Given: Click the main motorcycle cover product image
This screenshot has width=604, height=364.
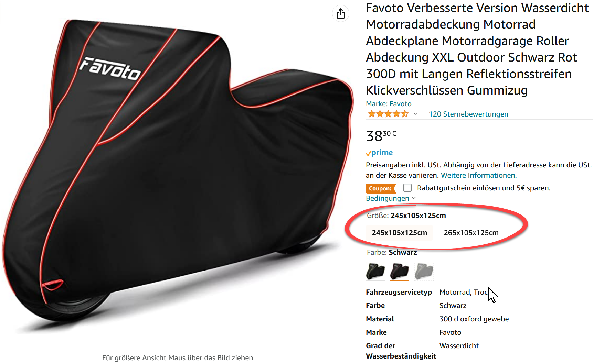Looking at the screenshot, I should pyautogui.click(x=178, y=171).
